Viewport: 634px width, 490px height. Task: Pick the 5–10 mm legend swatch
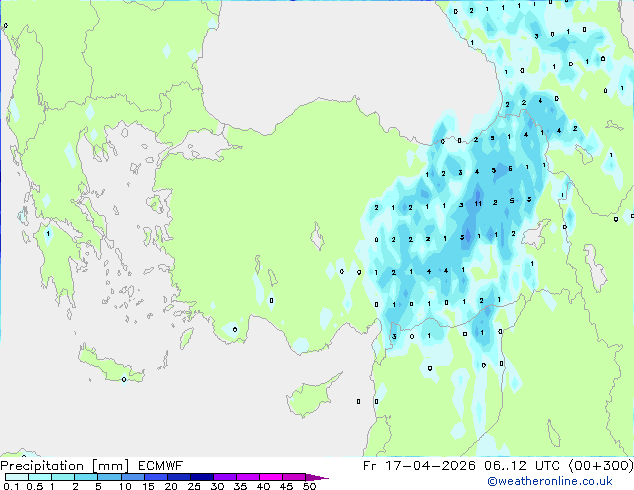click(x=109, y=477)
